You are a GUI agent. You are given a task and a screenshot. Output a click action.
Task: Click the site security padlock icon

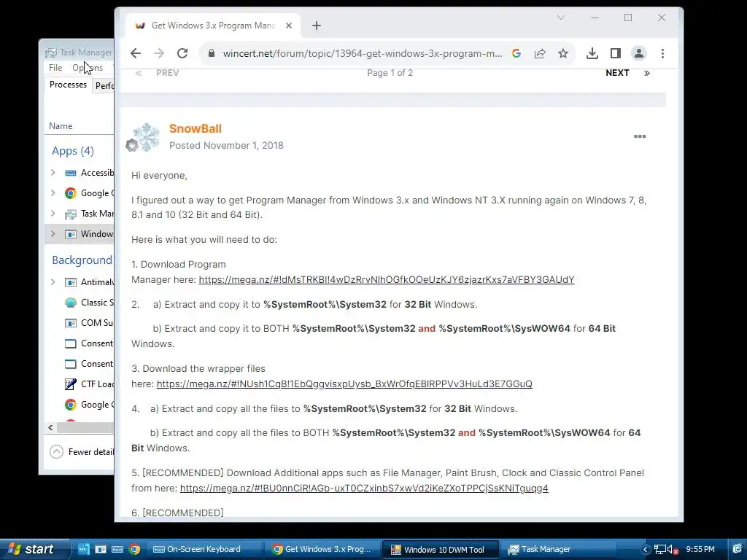pyautogui.click(x=212, y=53)
